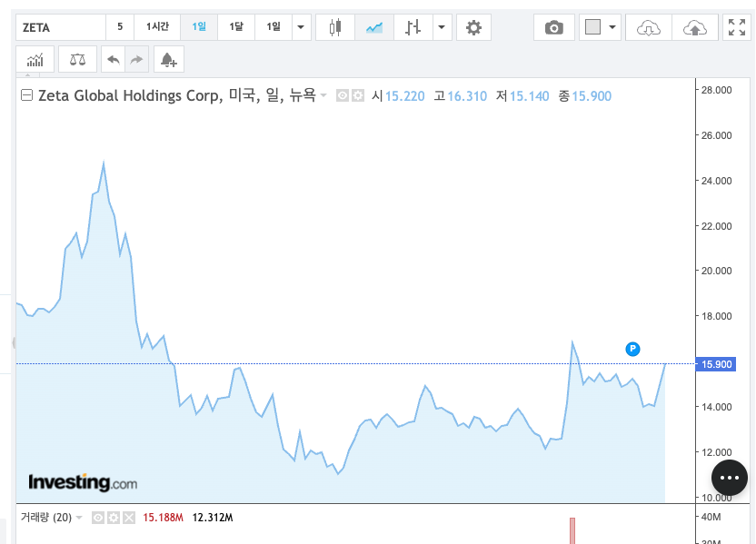The width and height of the screenshot is (756, 544).
Task: Open the layout dropdown arrow
Action: point(612,27)
